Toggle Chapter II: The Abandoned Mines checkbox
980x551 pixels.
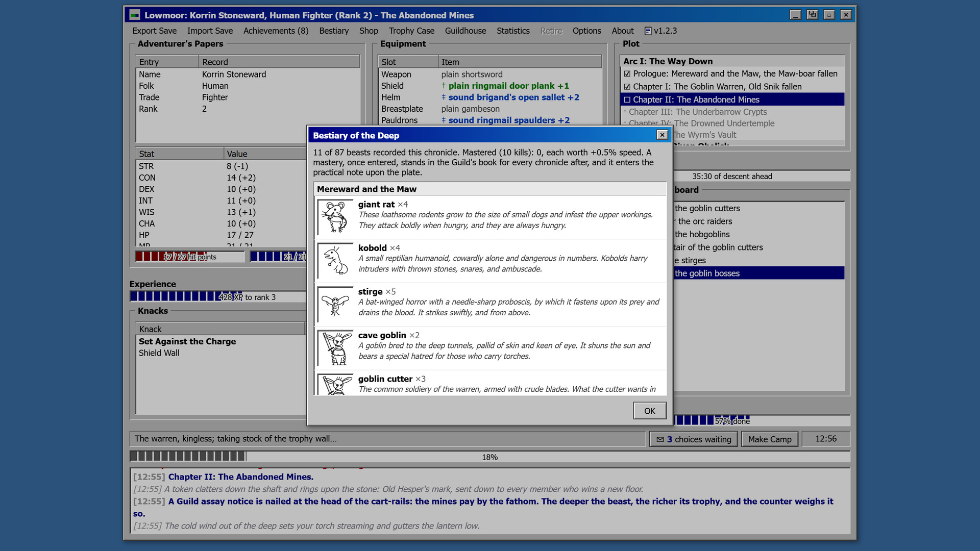[x=627, y=100]
